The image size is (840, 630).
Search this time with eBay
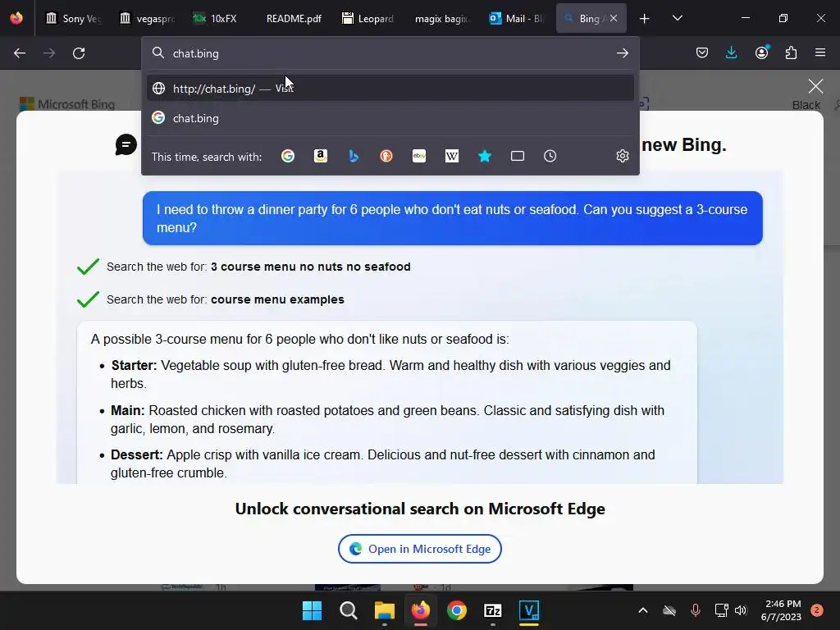[419, 156]
